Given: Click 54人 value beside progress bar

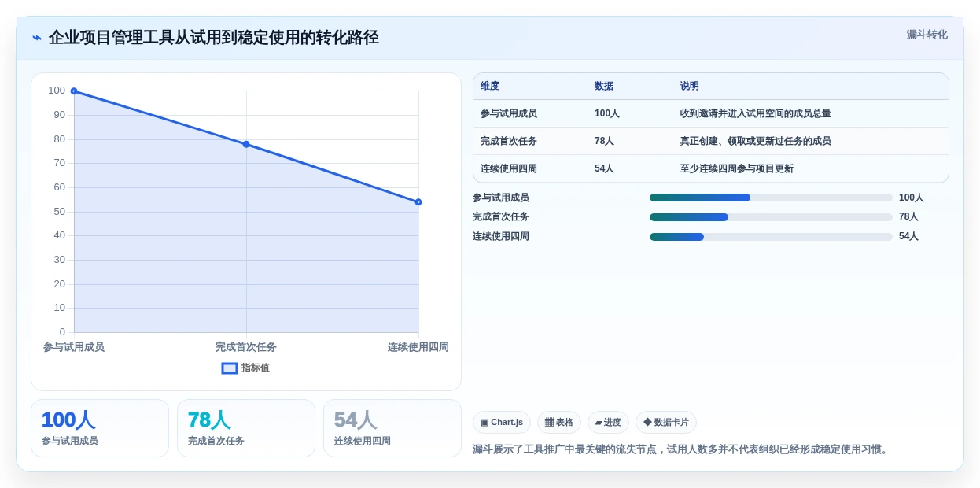Looking at the screenshot, I should [x=908, y=236].
